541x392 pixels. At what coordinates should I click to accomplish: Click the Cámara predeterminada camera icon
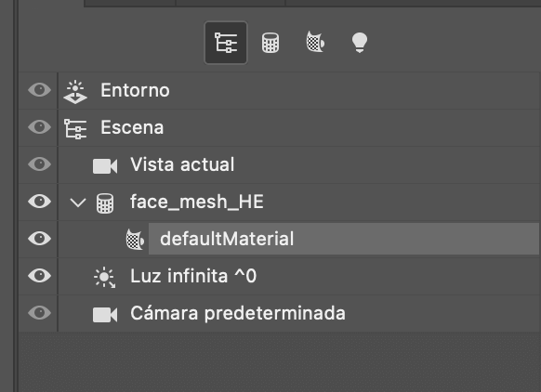(105, 315)
